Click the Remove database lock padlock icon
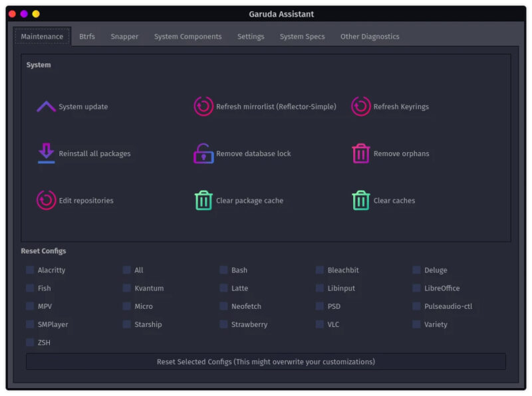The width and height of the screenshot is (532, 396). point(203,153)
